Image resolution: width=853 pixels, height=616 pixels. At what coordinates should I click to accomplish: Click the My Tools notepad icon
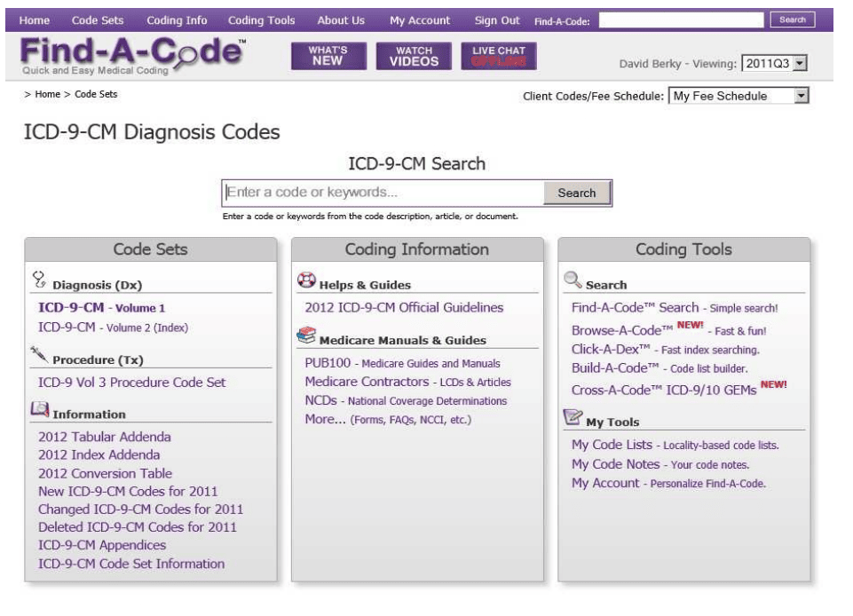(x=573, y=418)
